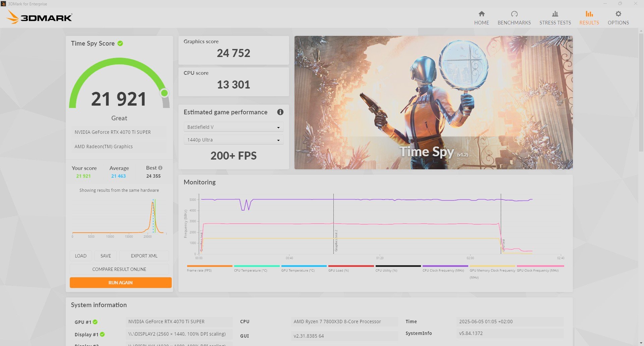Toggle GPU Clock Frequency chart legend
The height and width of the screenshot is (346, 644).
(540, 268)
